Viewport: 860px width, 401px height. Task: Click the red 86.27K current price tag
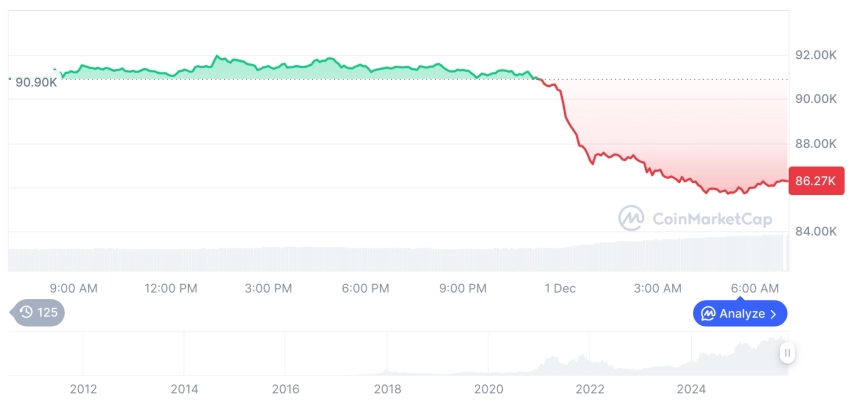pyautogui.click(x=816, y=182)
